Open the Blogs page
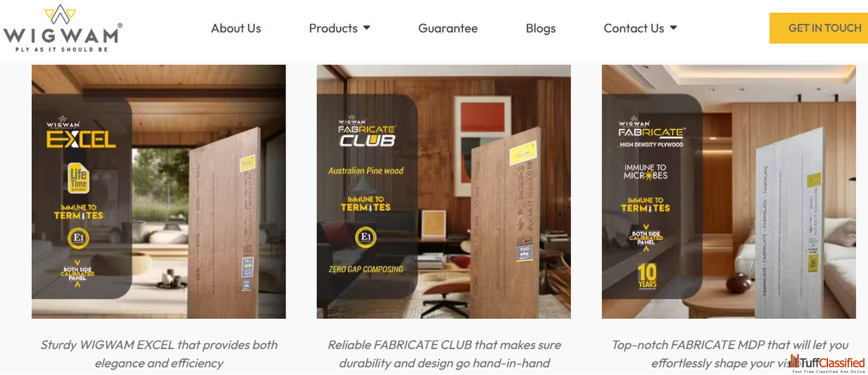Viewport: 868px width, 375px height. pos(540,28)
